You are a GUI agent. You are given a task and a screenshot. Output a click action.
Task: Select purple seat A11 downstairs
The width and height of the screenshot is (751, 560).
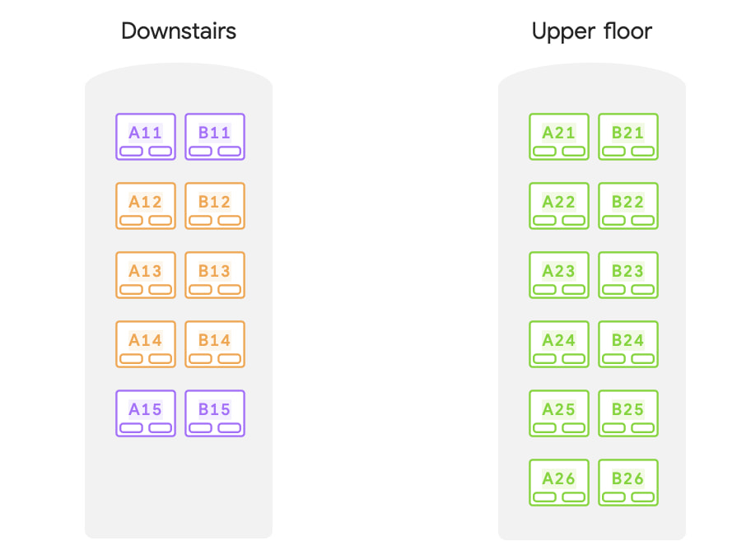point(146,137)
